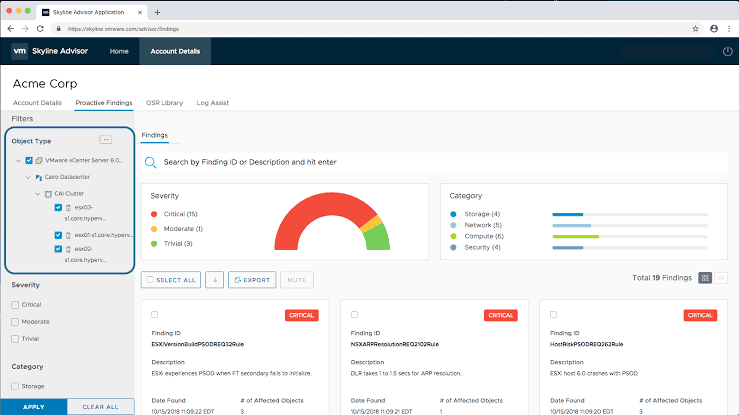Select the Findings tab

(x=155, y=135)
